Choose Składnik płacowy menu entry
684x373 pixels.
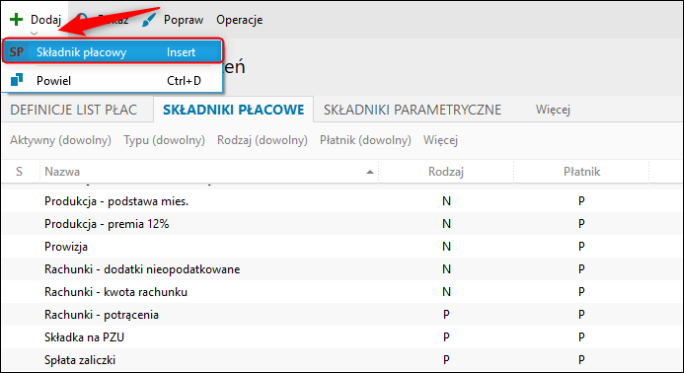(113, 52)
